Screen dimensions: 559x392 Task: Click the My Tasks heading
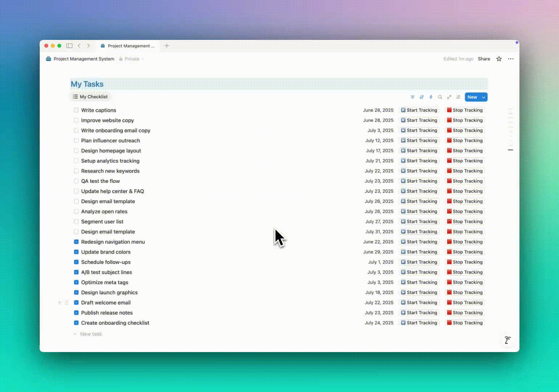click(87, 84)
